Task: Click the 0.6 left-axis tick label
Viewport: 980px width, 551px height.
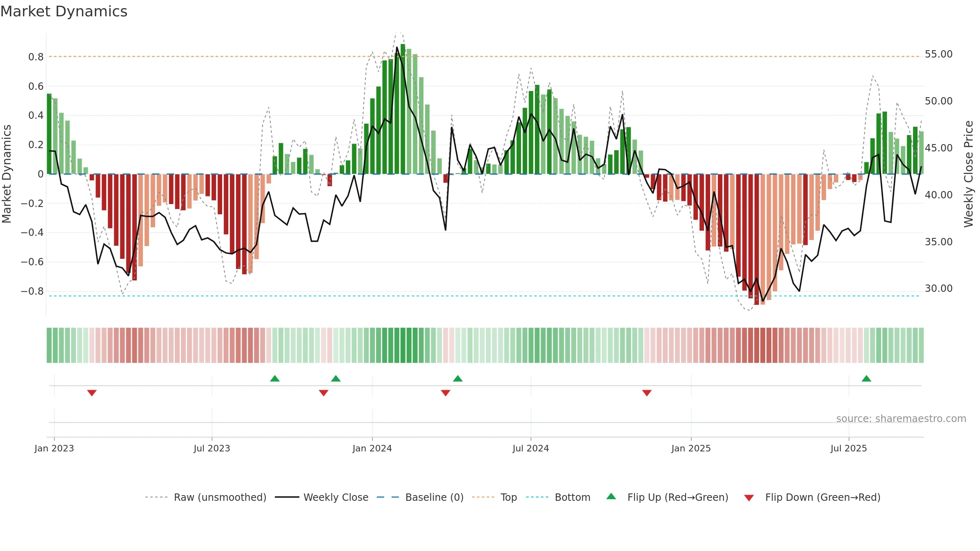Action: tap(36, 86)
